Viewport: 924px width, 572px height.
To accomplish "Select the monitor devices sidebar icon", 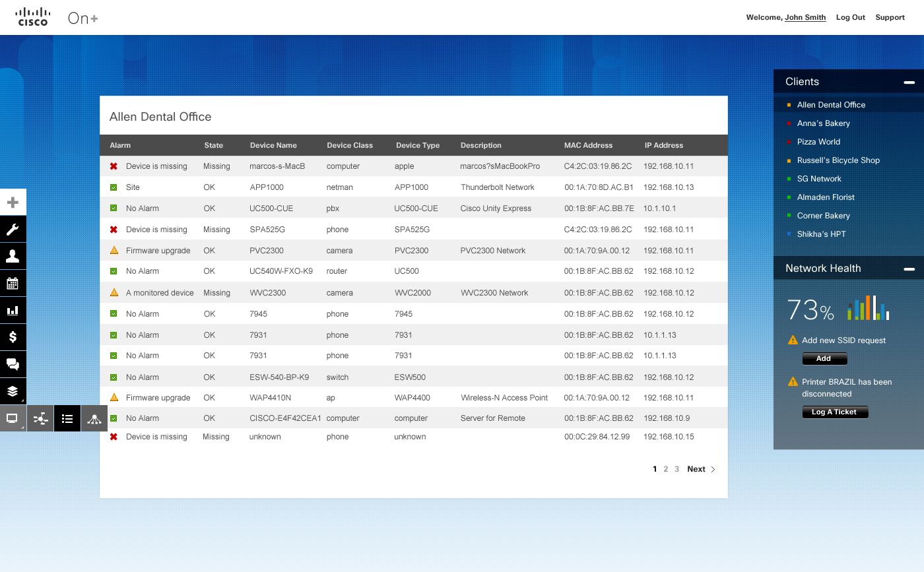I will [13, 418].
